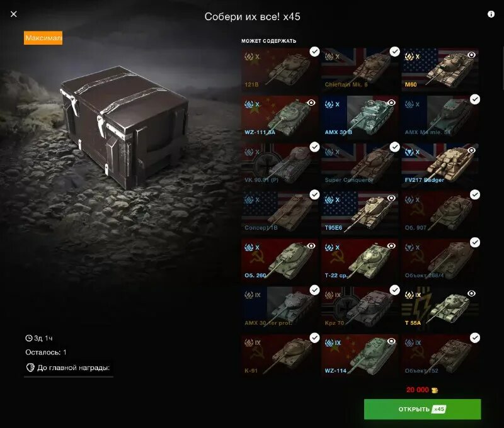504x428 pixels.
Task: Preview the AMX 30 B via eye icon
Action: click(x=391, y=103)
